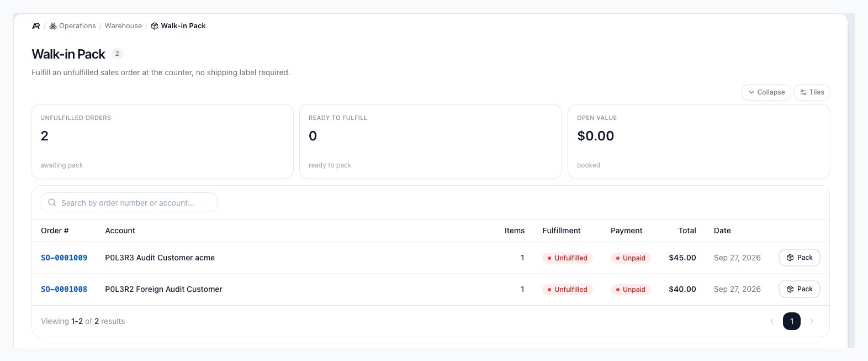Focus the order number search field
868x361 pixels.
(x=129, y=203)
